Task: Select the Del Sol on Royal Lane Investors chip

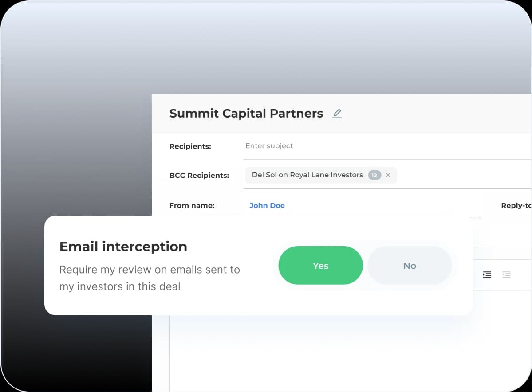Action: click(307, 175)
